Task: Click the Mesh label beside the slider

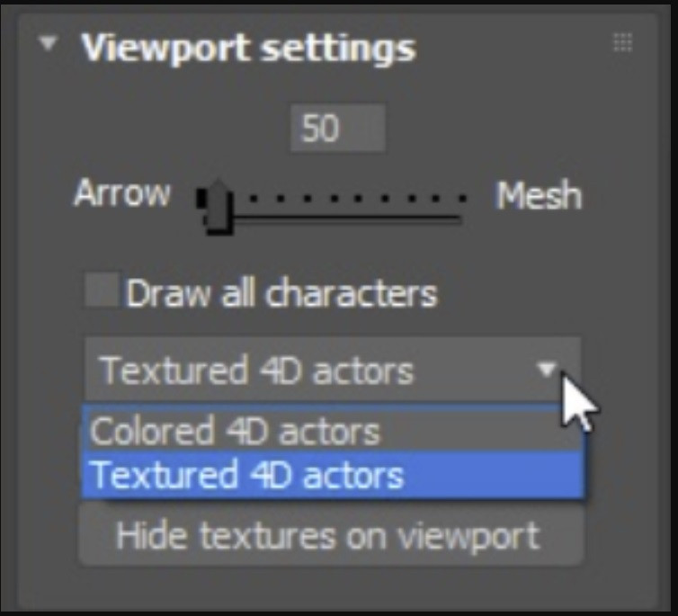Action: [539, 196]
